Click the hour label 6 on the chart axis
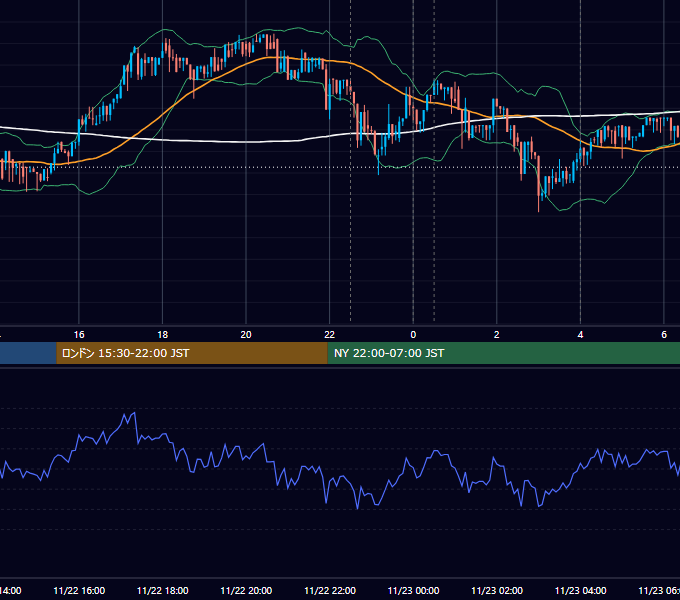 tap(664, 335)
